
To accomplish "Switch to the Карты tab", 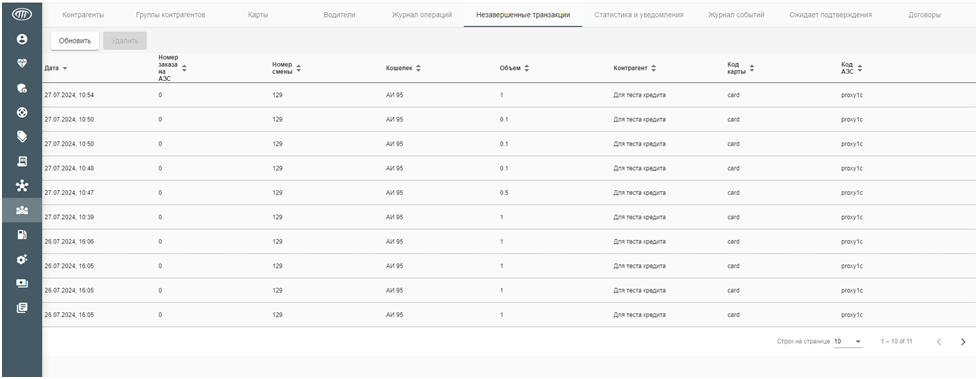I will pyautogui.click(x=258, y=14).
